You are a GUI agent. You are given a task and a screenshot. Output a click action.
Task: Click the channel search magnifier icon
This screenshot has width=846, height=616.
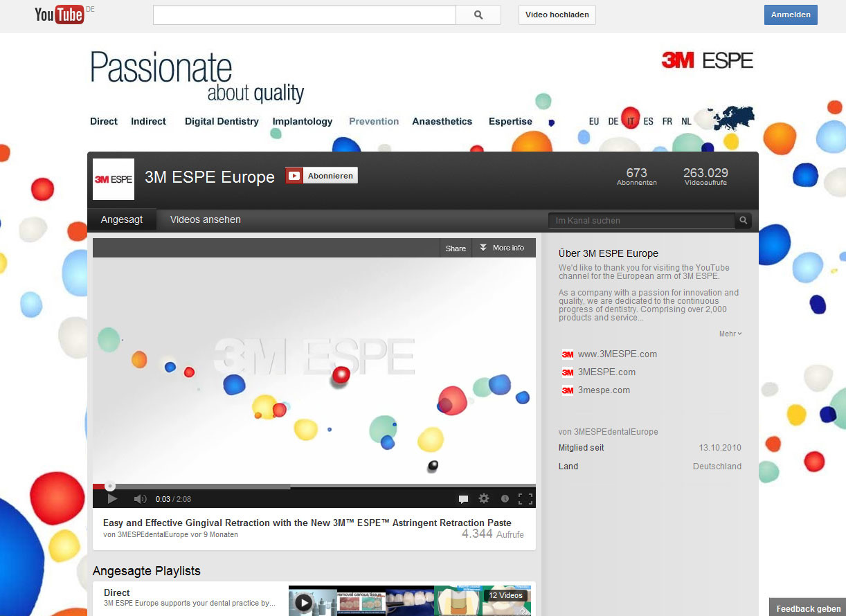(744, 221)
